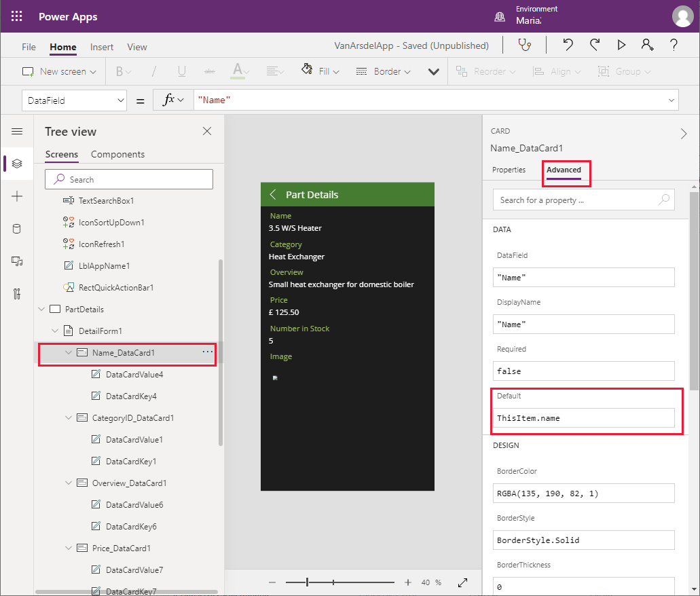Close the Tree view panel

coord(207,131)
